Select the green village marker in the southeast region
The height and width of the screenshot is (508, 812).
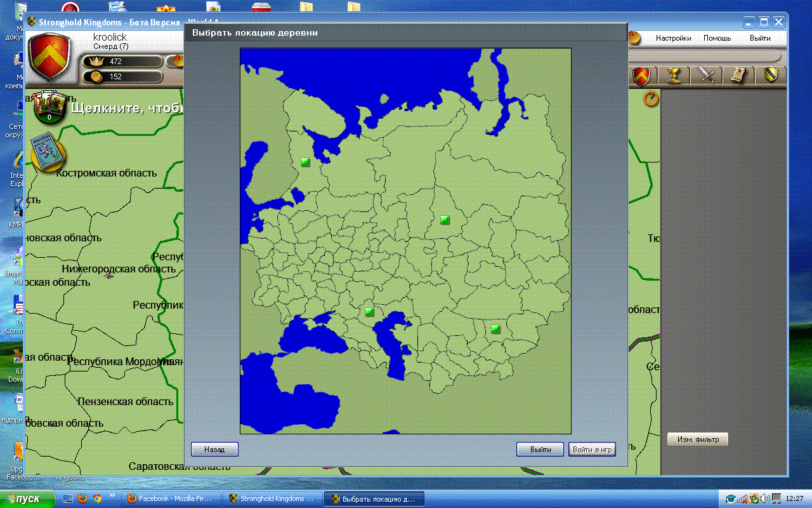[495, 329]
